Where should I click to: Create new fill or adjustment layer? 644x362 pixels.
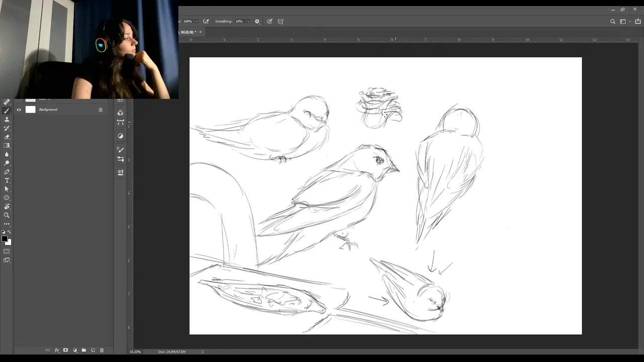coord(75,350)
